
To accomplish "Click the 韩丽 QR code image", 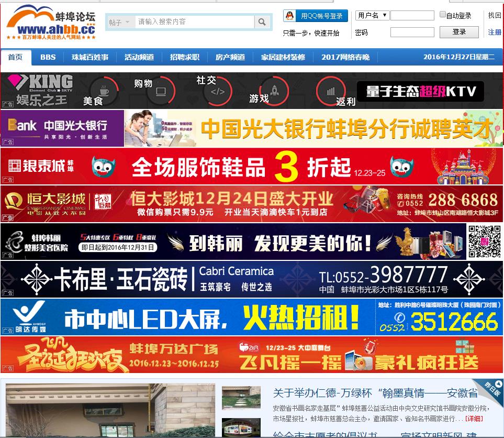I will click(x=485, y=242).
